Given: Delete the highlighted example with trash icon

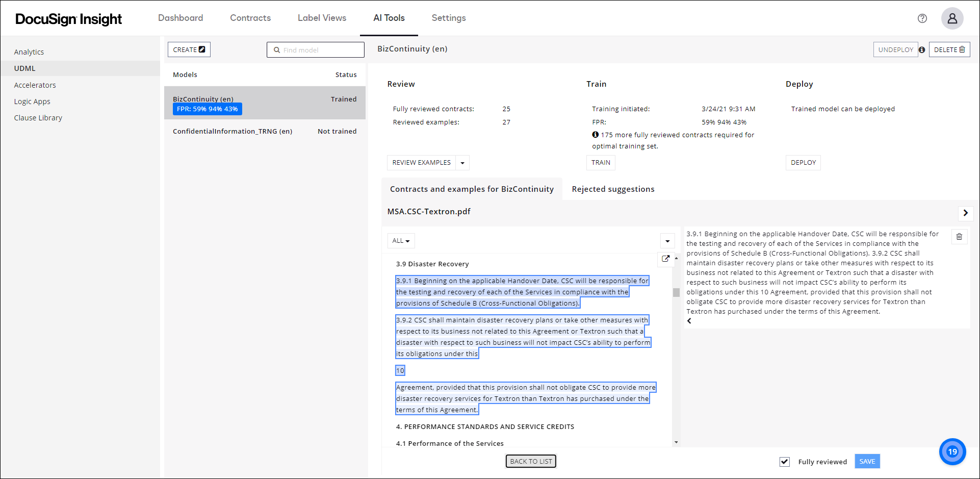Looking at the screenshot, I should pos(959,237).
